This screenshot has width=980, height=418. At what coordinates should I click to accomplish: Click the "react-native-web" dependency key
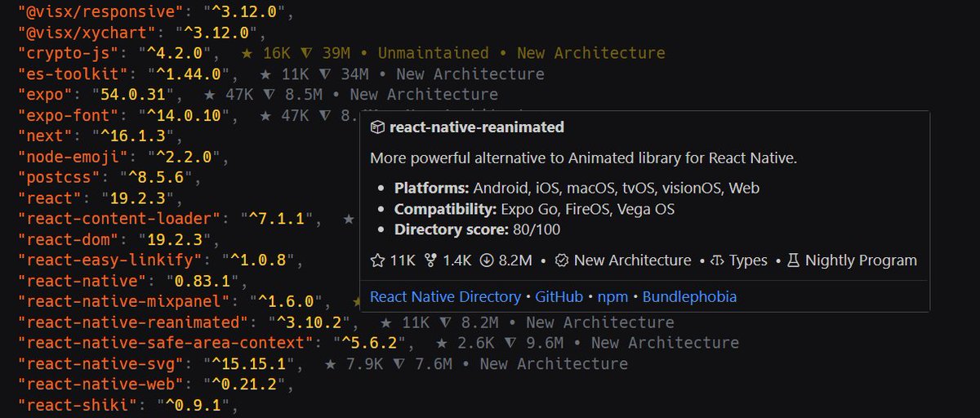[101, 385]
